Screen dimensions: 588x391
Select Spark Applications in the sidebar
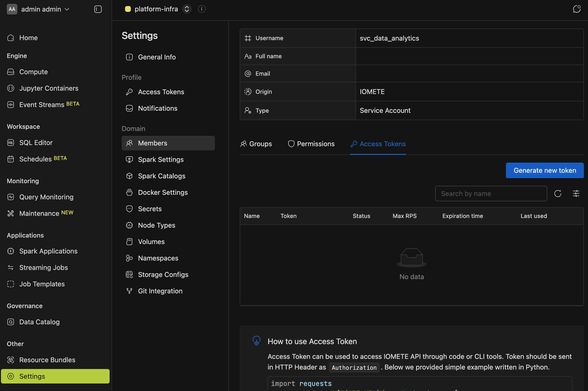click(x=48, y=251)
